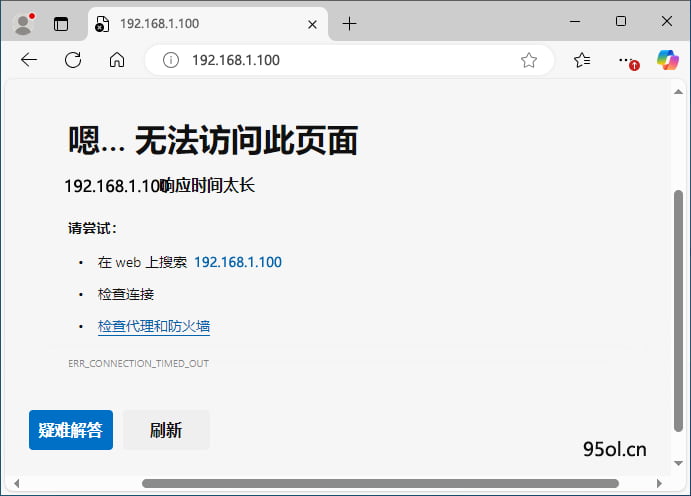The height and width of the screenshot is (496, 691).
Task: Select the ERR_CONNECTION_TIMED_OUT error code text
Action: pos(138,363)
